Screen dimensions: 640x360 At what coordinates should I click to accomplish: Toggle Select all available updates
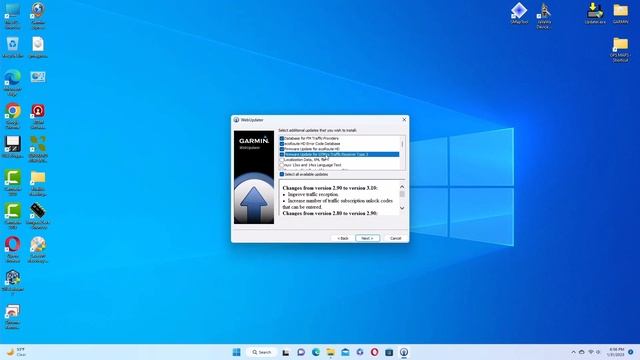(282, 174)
